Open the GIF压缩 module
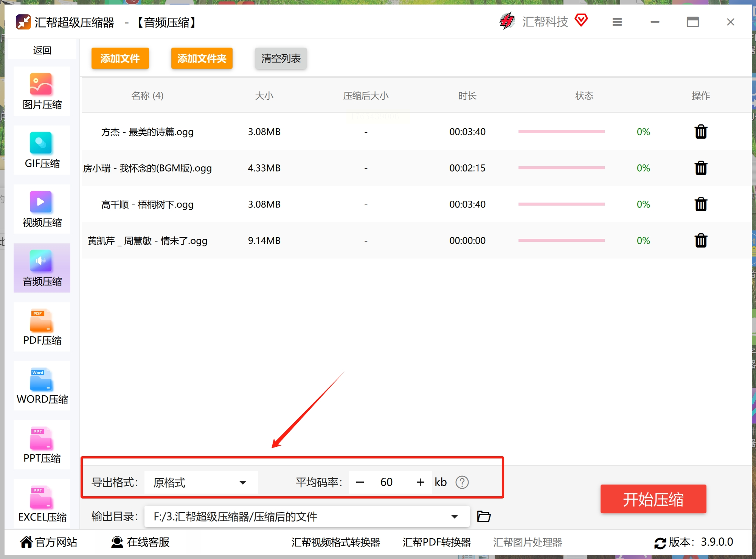756x559 pixels. (42, 150)
